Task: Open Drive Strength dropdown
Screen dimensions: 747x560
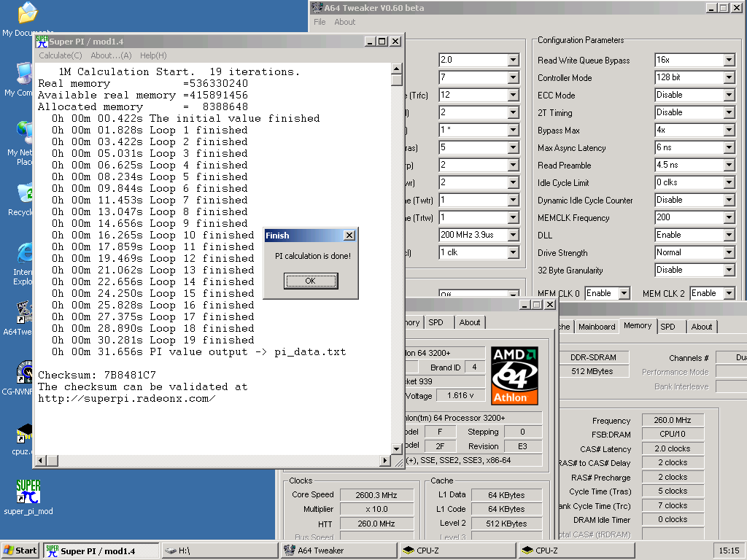Action: 729,253
